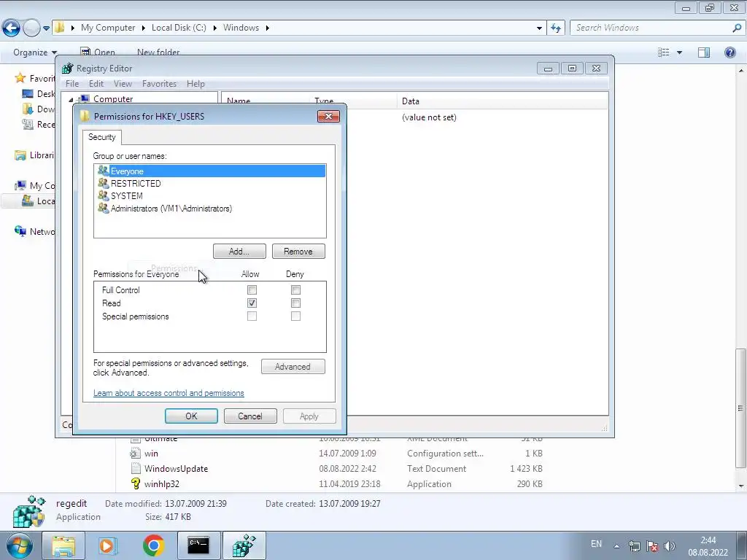
Task: Check Allow for Full Control
Action: click(x=252, y=289)
